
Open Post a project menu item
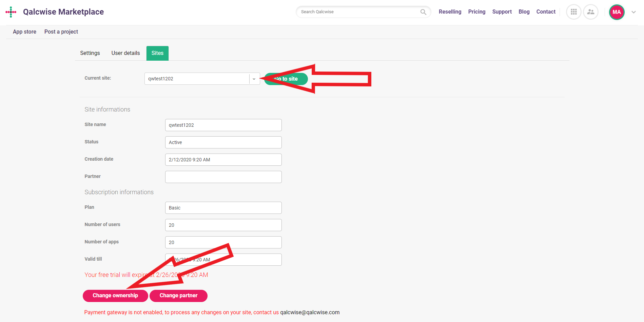tap(61, 32)
